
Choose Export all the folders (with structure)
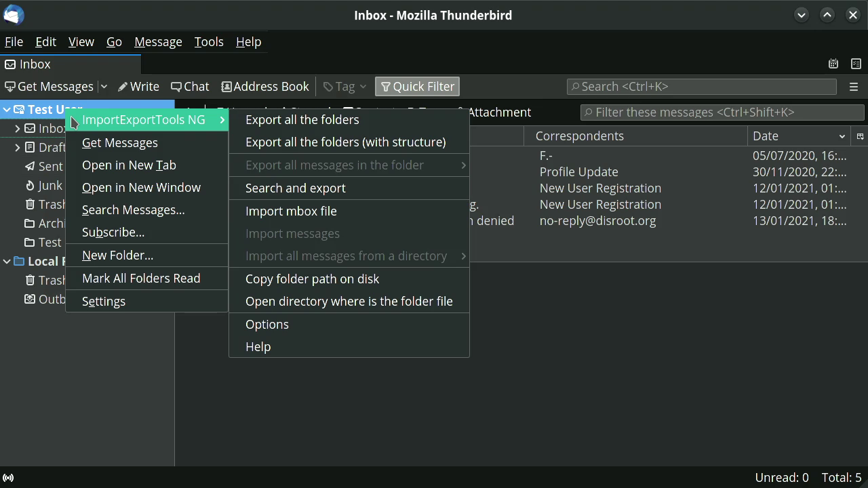pyautogui.click(x=349, y=142)
